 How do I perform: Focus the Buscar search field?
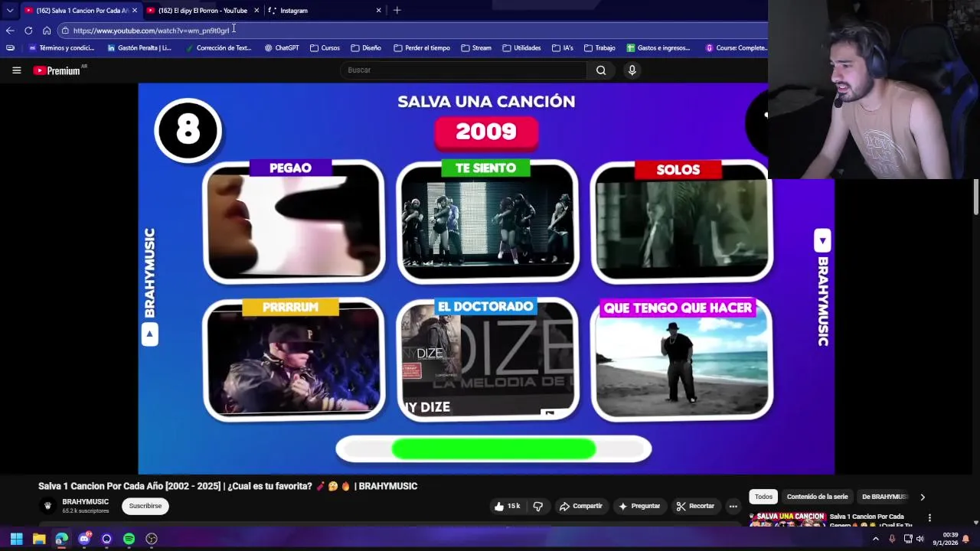pyautogui.click(x=463, y=70)
